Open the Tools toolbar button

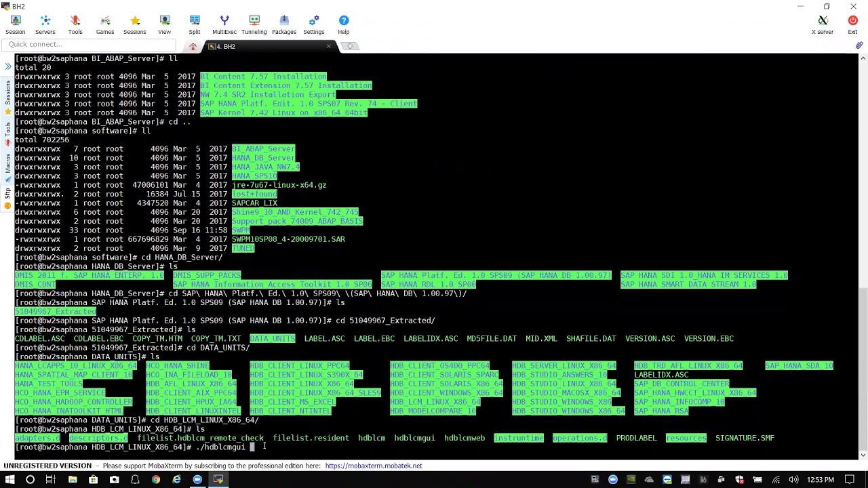coord(75,25)
